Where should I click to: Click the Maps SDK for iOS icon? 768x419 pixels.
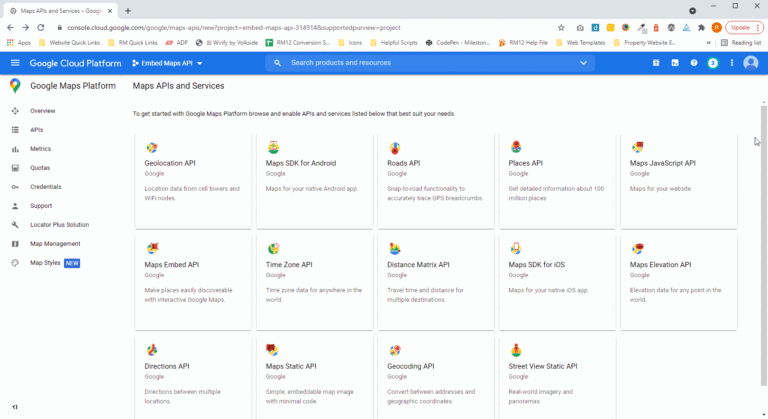click(515, 248)
